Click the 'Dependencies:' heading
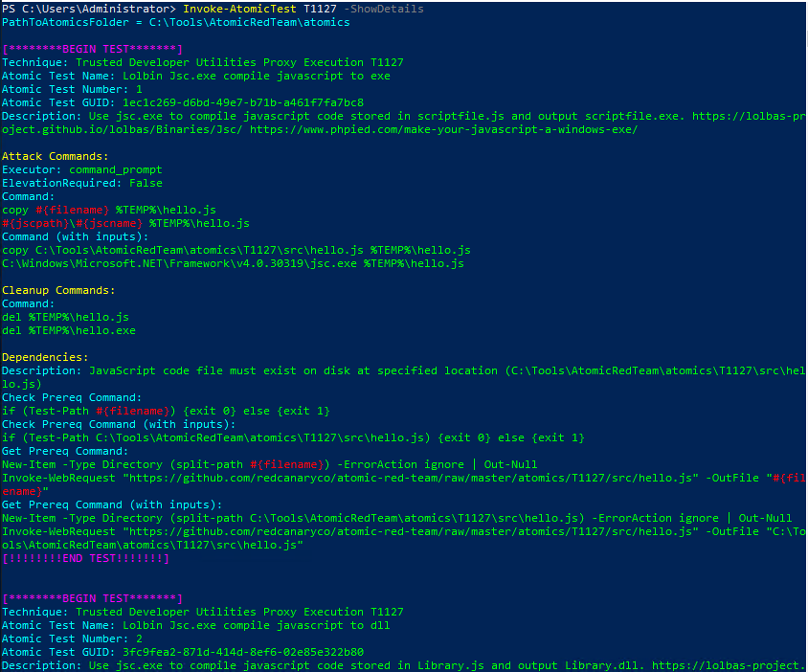 [45, 357]
